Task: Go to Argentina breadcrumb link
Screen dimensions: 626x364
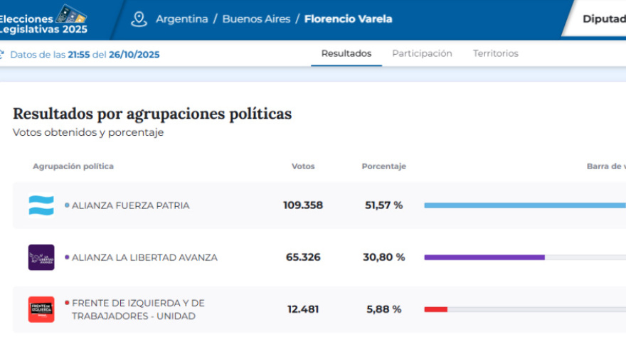Action: coord(182,19)
